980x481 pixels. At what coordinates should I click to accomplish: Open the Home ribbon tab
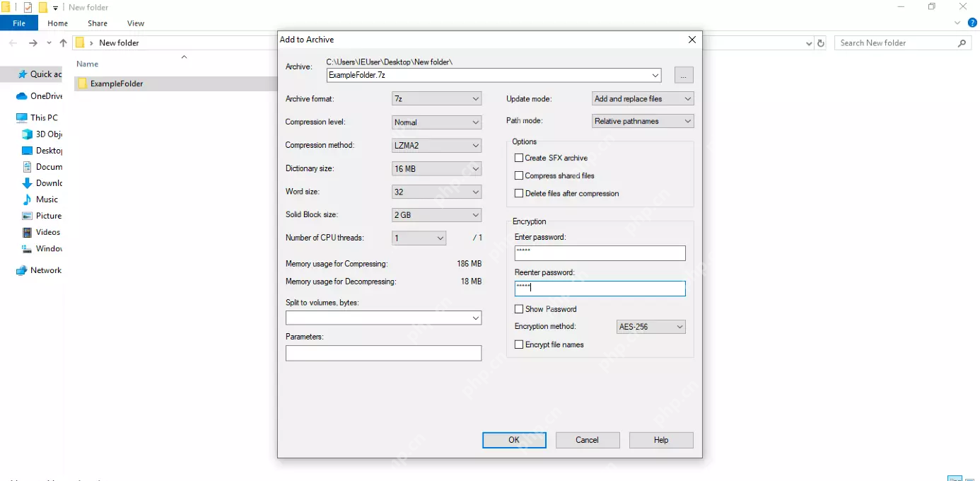pyautogui.click(x=57, y=23)
